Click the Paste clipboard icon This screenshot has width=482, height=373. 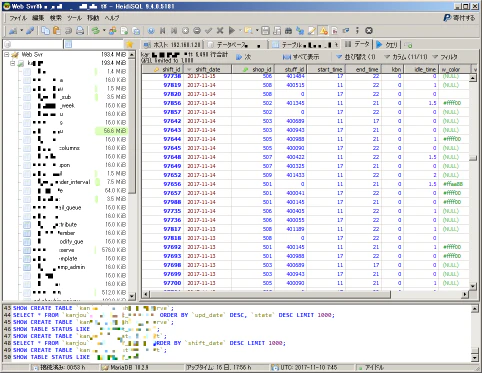tap(57, 31)
